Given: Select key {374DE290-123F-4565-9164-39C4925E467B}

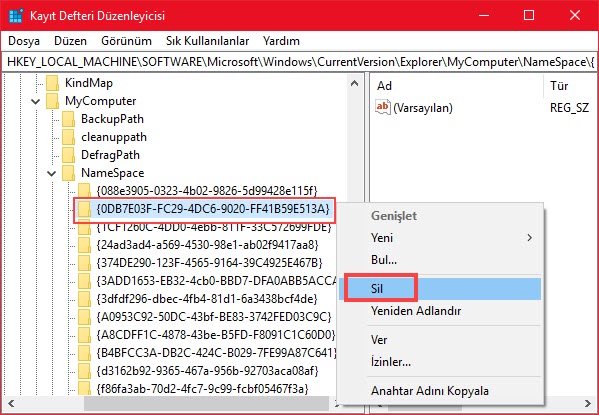Looking at the screenshot, I should pyautogui.click(x=210, y=263).
